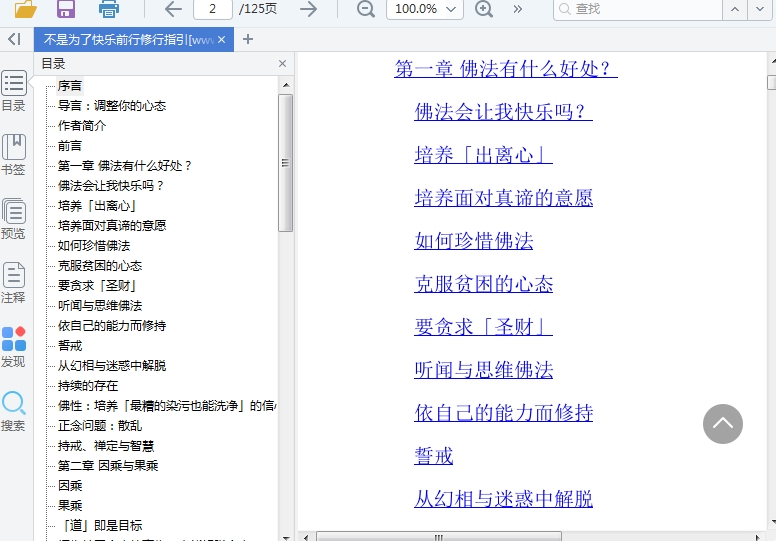The width and height of the screenshot is (776, 541).
Task: Follow the 听闻与思维佛法 page link
Action: (484, 370)
